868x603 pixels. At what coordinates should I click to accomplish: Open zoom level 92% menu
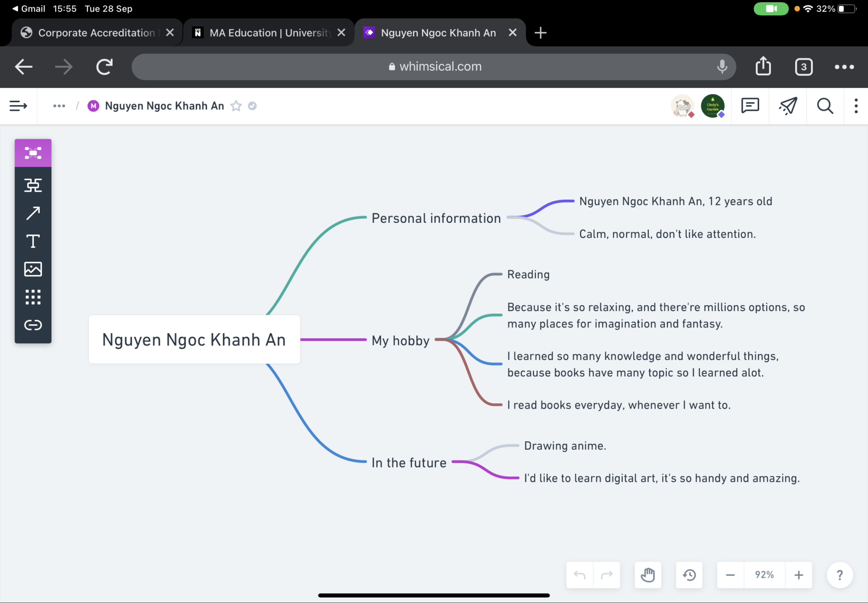point(764,575)
